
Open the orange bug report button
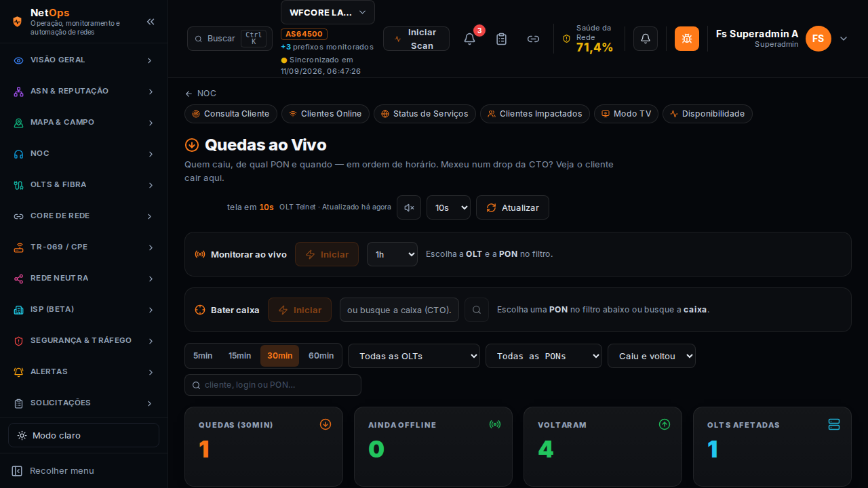(687, 39)
